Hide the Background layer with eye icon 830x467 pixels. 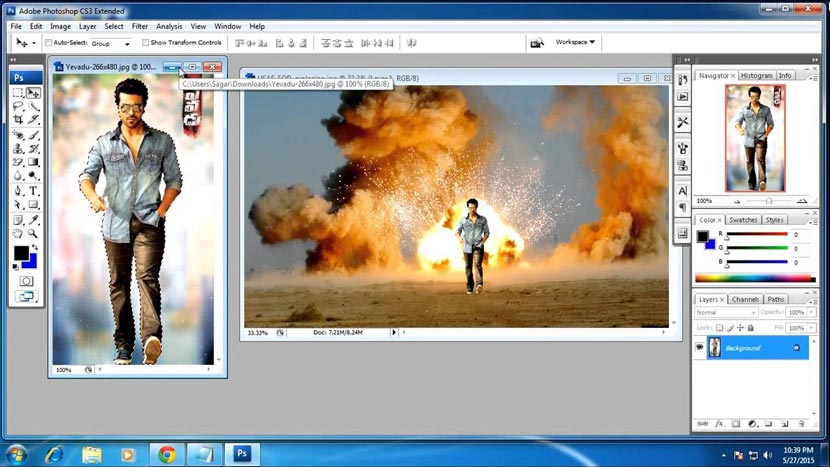coord(699,347)
